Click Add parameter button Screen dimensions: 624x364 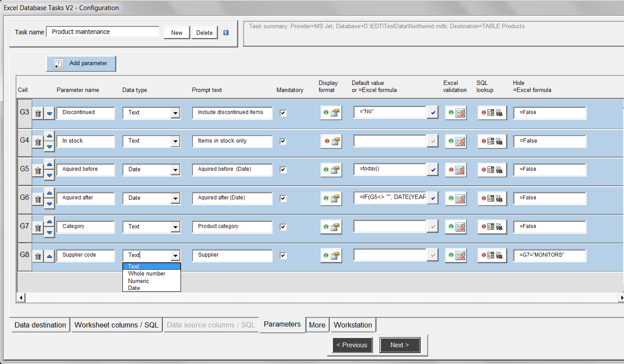pos(81,63)
